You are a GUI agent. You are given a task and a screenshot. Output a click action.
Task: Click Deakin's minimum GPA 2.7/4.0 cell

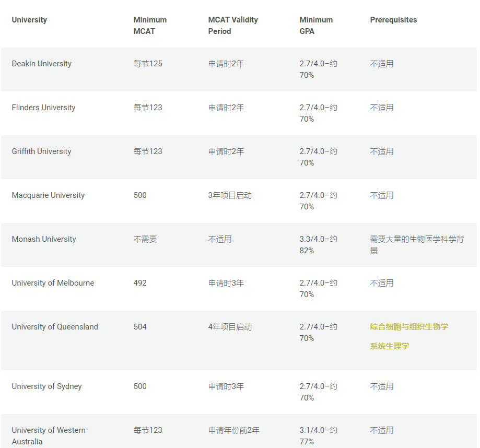[319, 69]
